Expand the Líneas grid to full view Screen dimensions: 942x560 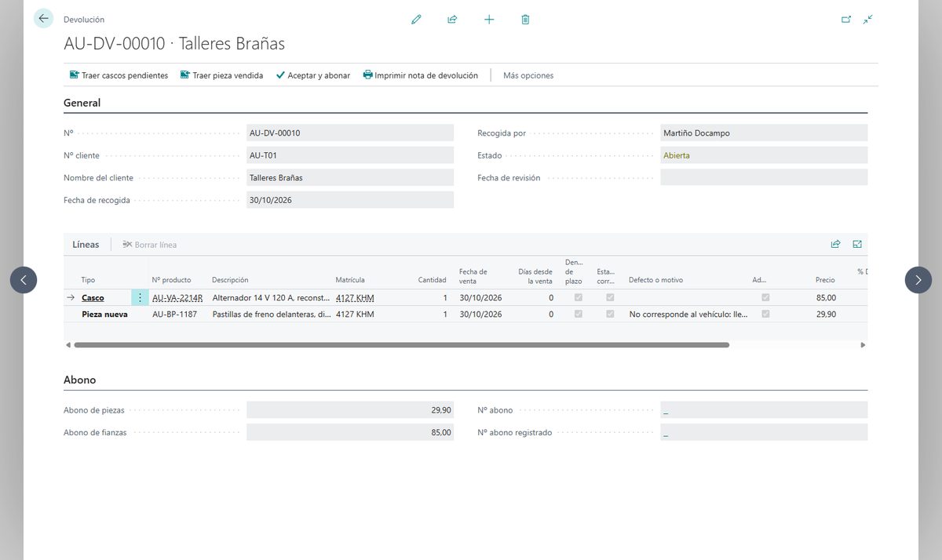coord(857,245)
